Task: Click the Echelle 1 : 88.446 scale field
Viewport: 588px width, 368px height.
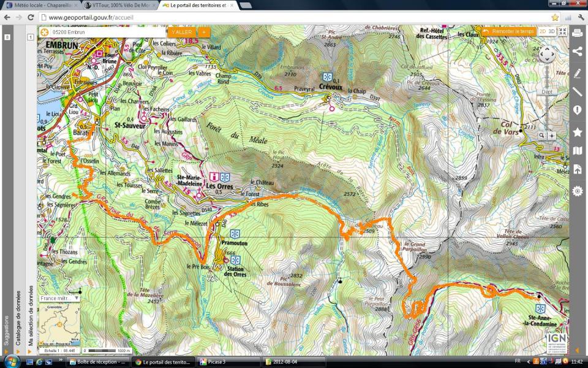Action: click(59, 350)
